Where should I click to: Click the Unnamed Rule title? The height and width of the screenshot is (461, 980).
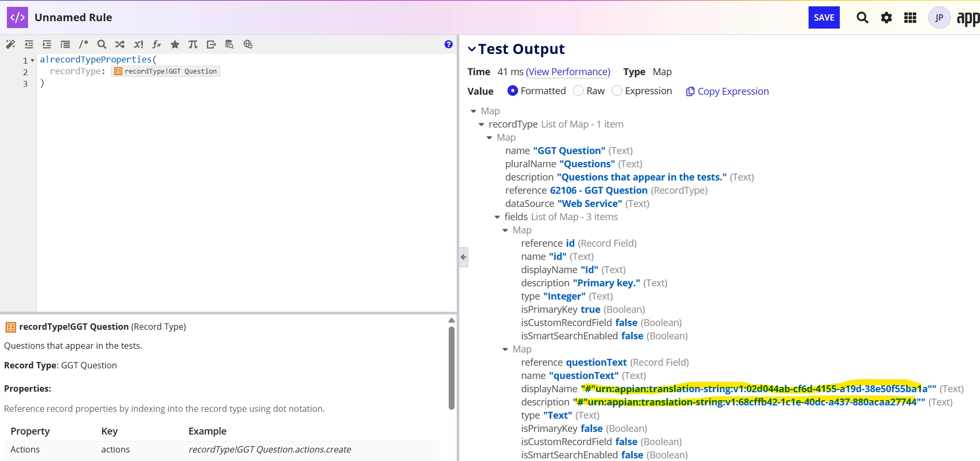(x=73, y=17)
